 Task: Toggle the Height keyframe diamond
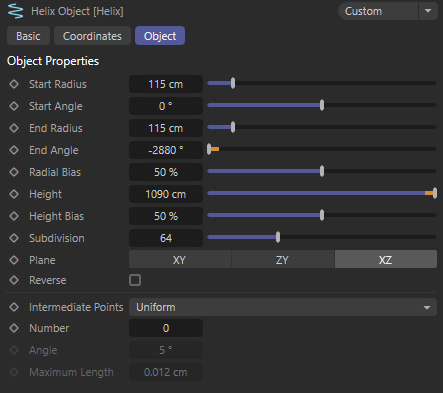(x=14, y=194)
